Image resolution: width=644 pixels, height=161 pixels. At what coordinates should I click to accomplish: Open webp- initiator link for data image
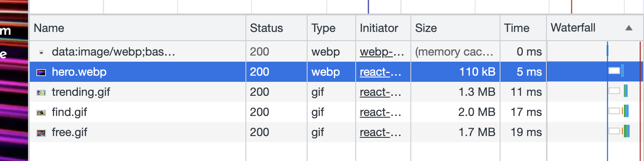pos(382,52)
